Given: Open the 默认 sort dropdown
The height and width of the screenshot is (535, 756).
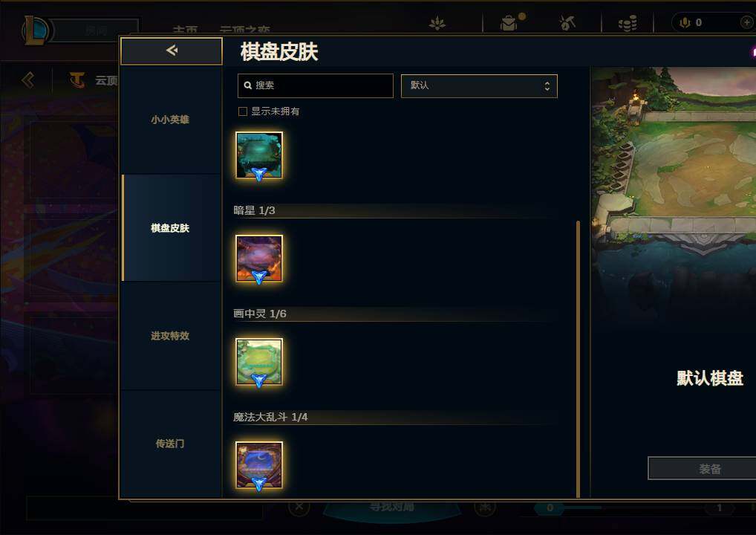Looking at the screenshot, I should [479, 86].
